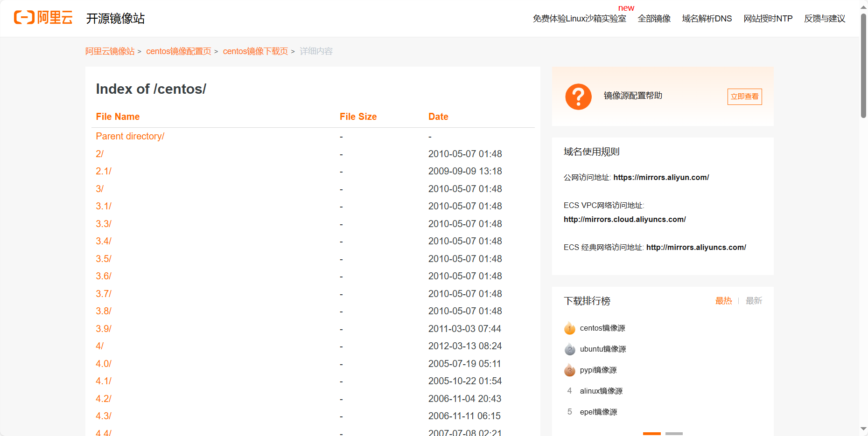
Task: Open the 4.0/ directory link
Action: (104, 364)
